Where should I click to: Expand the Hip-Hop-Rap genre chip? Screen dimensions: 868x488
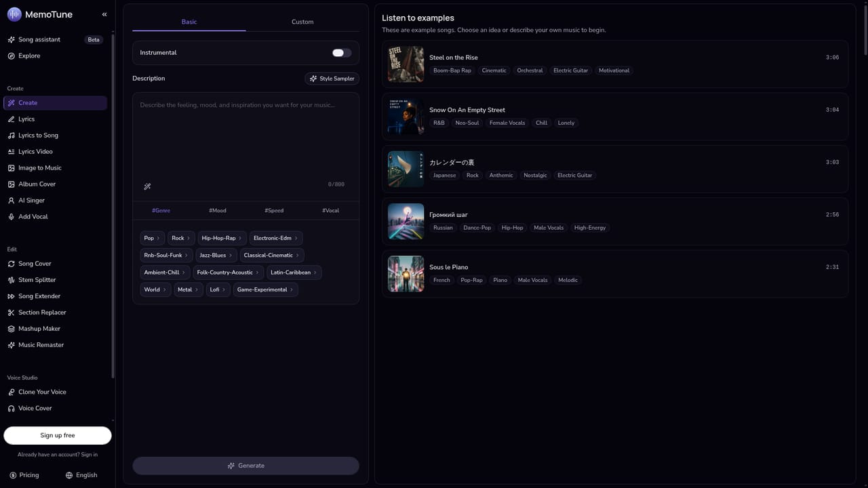222,238
